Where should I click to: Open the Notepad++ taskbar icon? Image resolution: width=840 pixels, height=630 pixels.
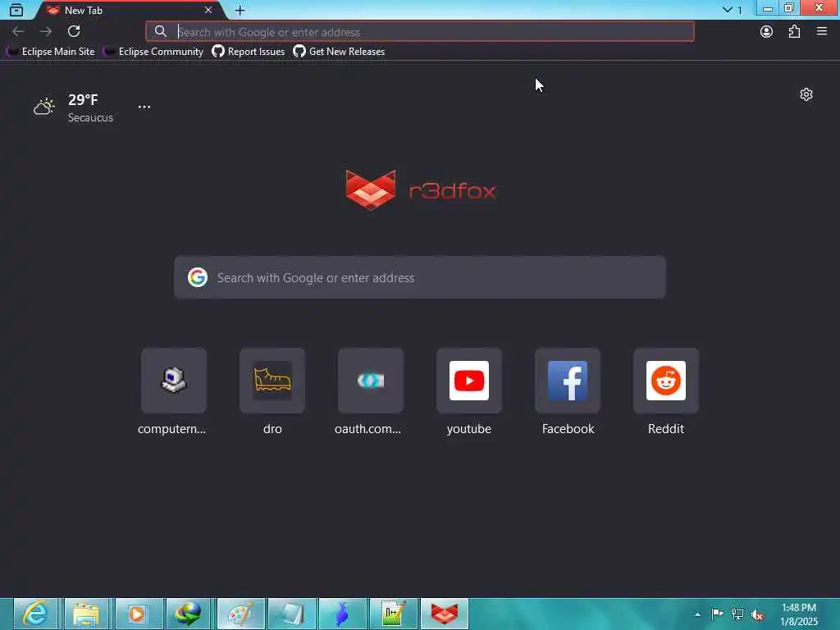pos(393,614)
